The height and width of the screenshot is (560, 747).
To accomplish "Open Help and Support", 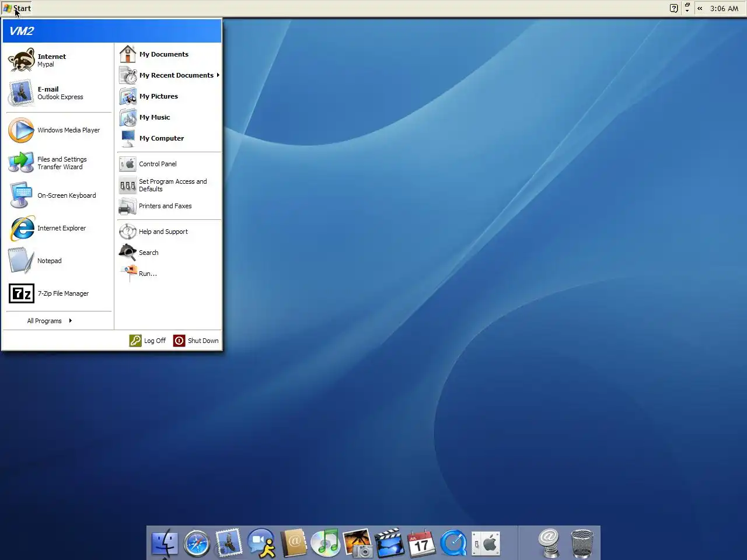I will coord(169,232).
